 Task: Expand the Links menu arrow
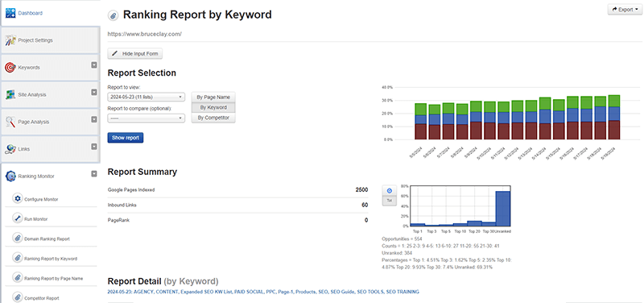coord(93,147)
